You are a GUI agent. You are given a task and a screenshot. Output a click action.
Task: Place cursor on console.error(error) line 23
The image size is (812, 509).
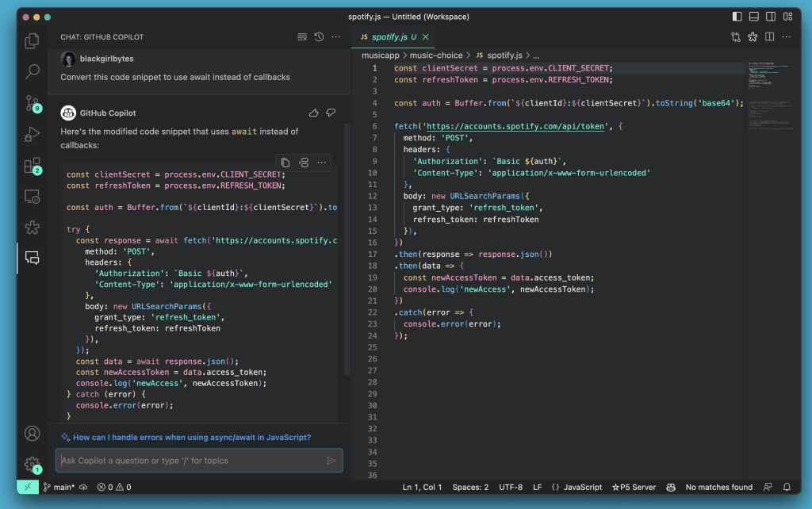pos(452,324)
